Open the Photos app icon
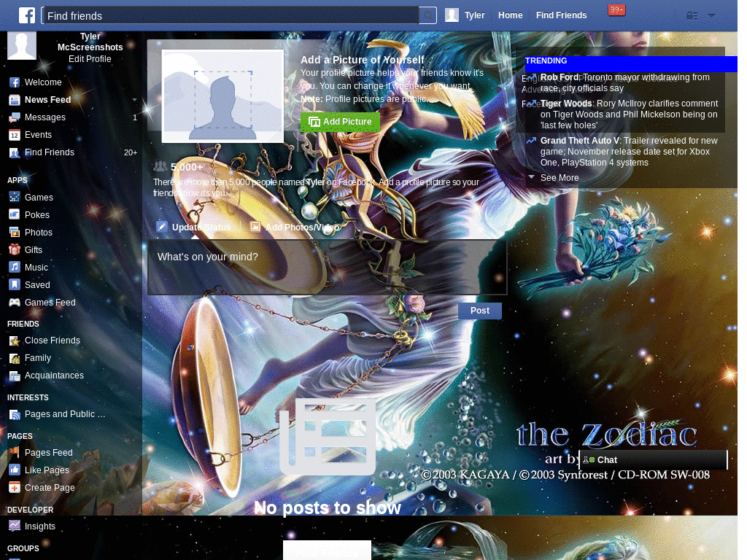The image size is (747, 560). pyautogui.click(x=15, y=232)
